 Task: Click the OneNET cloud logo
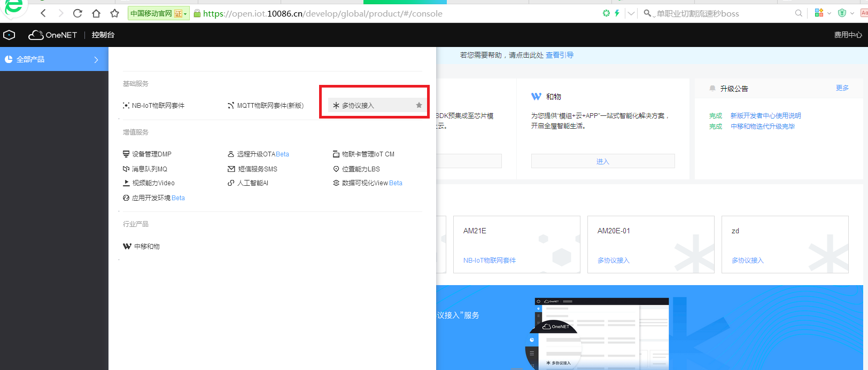[x=52, y=35]
